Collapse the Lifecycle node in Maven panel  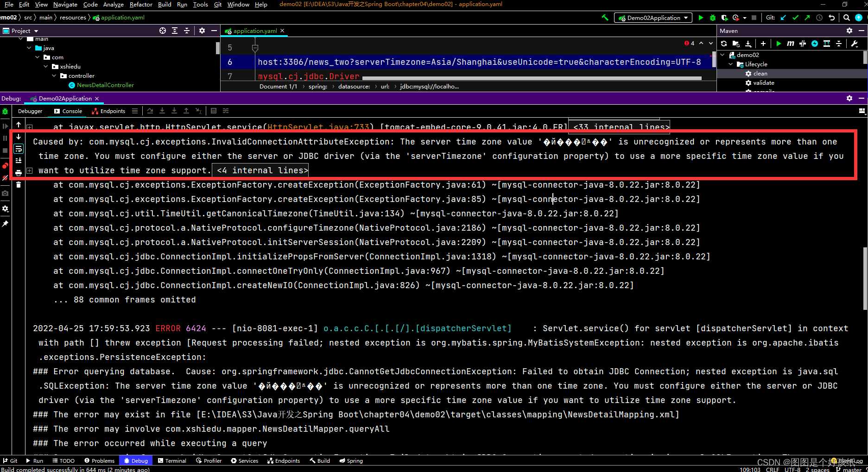click(x=731, y=64)
